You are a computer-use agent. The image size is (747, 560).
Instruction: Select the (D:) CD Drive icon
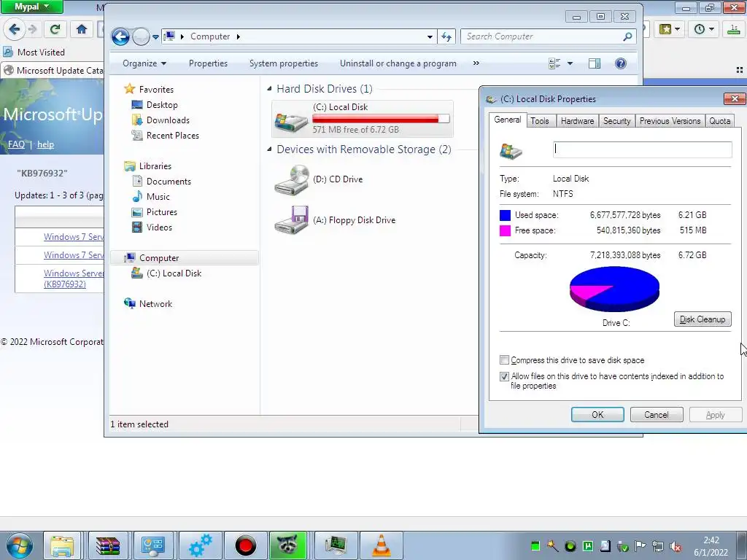[292, 180]
